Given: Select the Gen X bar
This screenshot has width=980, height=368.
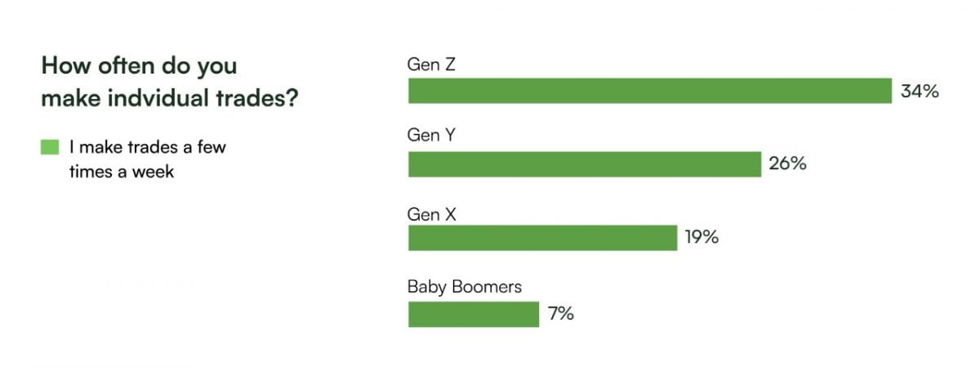Looking at the screenshot, I should (543, 238).
